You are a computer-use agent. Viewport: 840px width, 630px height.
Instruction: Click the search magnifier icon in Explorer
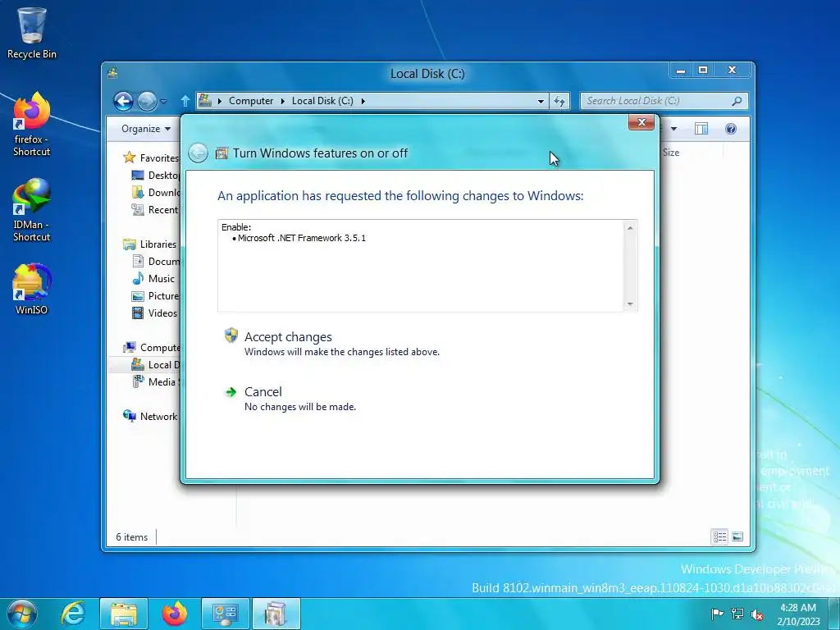click(x=737, y=101)
